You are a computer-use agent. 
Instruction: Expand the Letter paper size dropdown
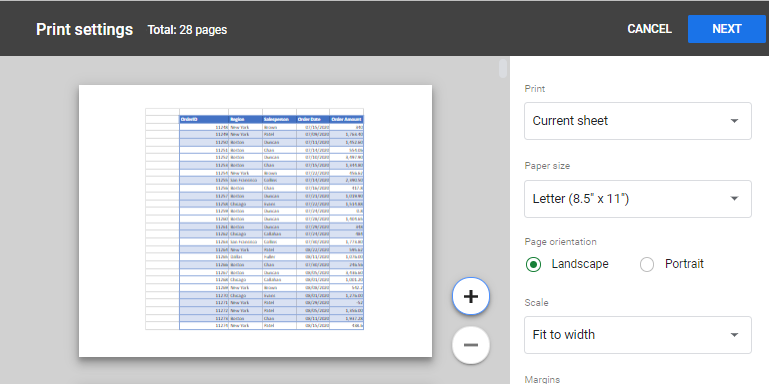point(638,199)
